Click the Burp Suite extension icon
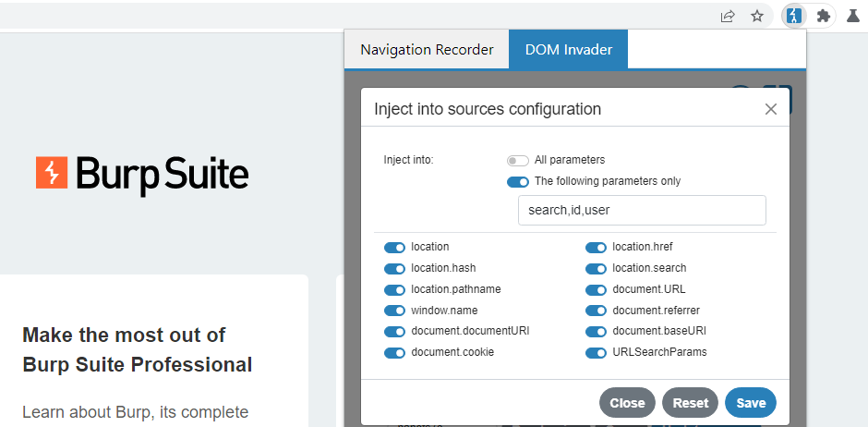The width and height of the screenshot is (868, 427). coord(793,16)
